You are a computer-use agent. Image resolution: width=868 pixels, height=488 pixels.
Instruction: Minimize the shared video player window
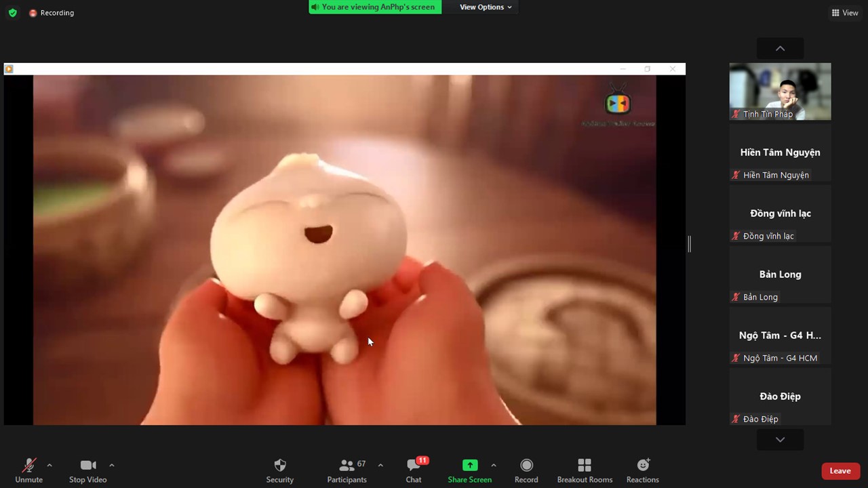[623, 68]
